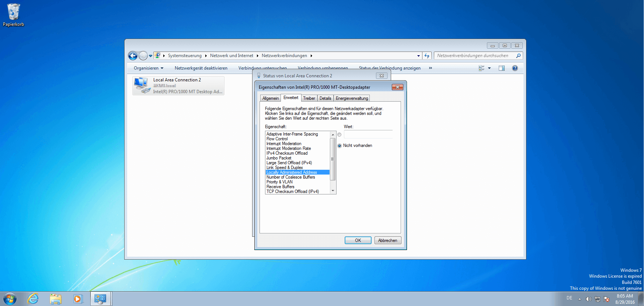The width and height of the screenshot is (644, 306).
Task: Click the OK button
Action: click(358, 240)
